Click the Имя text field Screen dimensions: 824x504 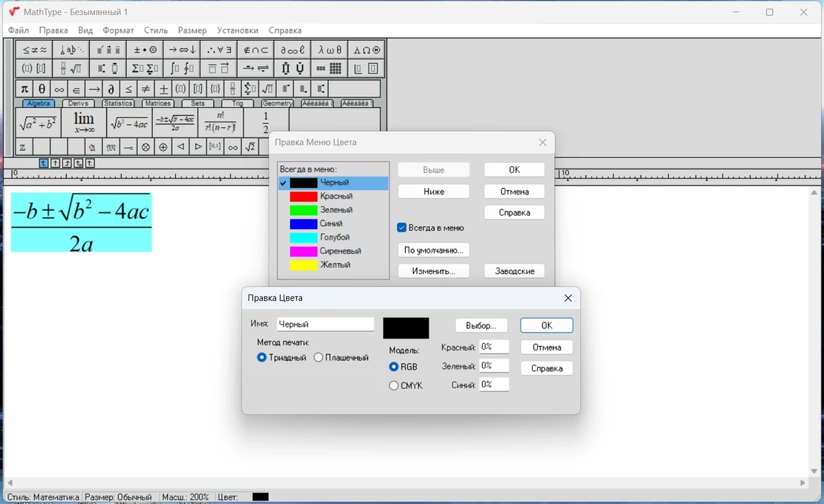(x=325, y=324)
